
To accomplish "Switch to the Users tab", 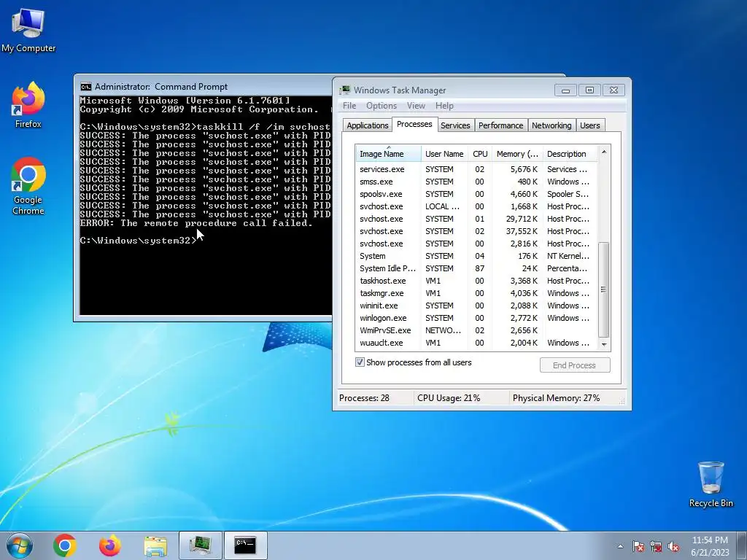I will coord(589,125).
